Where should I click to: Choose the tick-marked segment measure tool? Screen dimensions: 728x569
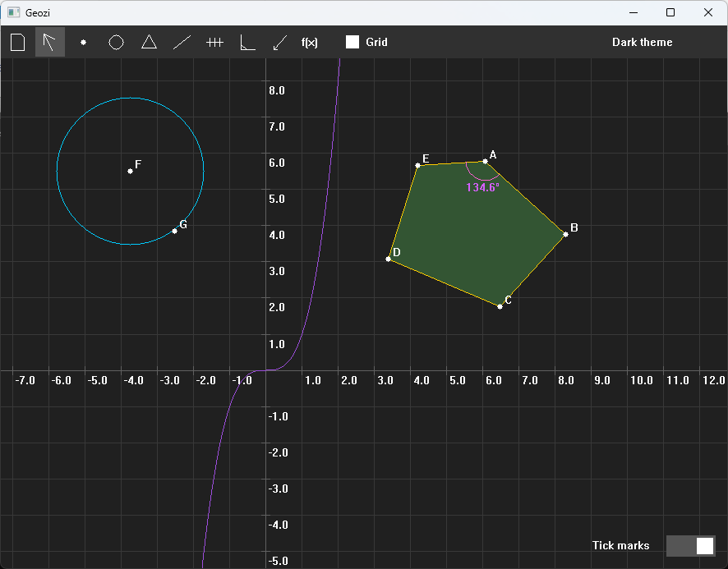click(214, 42)
